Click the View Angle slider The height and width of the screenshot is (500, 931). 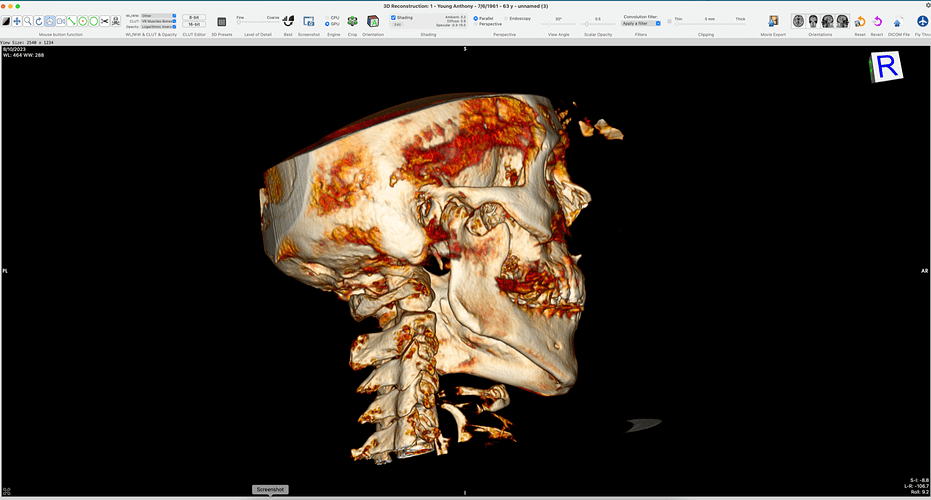point(558,24)
